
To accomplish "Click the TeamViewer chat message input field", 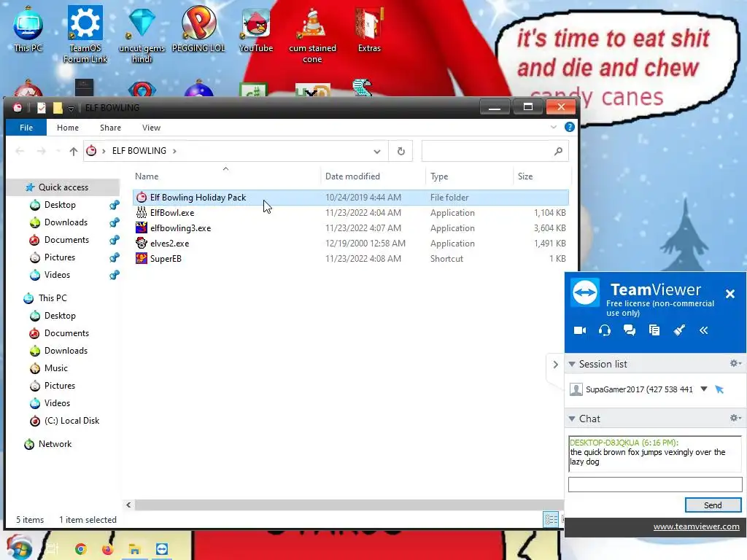I will pyautogui.click(x=655, y=484).
